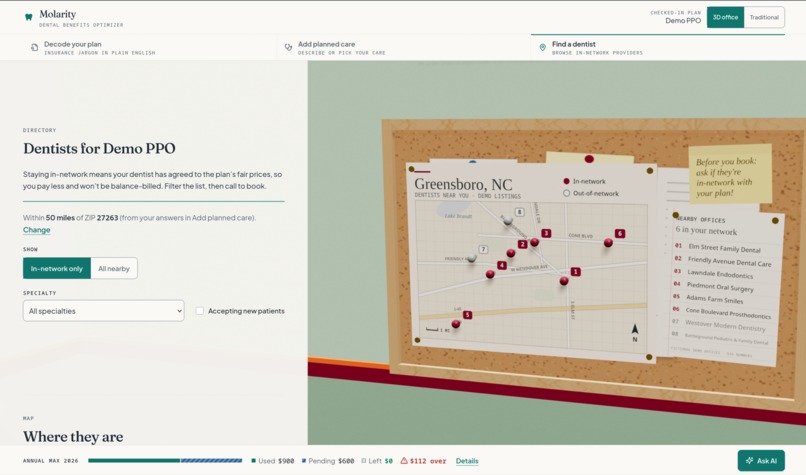The image size is (806, 475).
Task: Click the Add planned care stethoscope icon
Action: click(288, 47)
